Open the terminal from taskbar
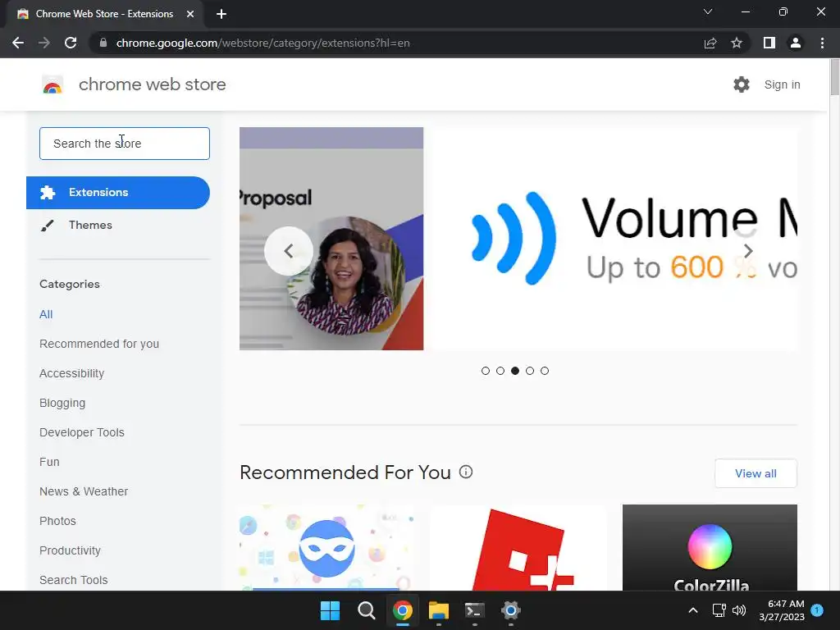Viewport: 840px width, 630px height. [x=475, y=610]
